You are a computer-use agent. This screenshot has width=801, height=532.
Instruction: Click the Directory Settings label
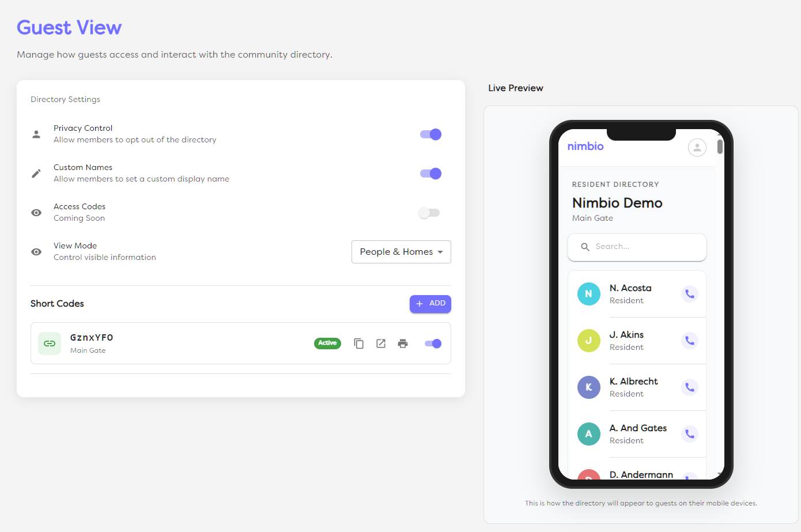click(x=65, y=100)
